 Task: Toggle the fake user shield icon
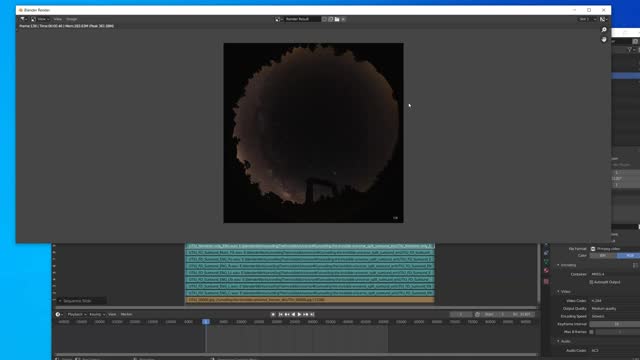click(324, 19)
